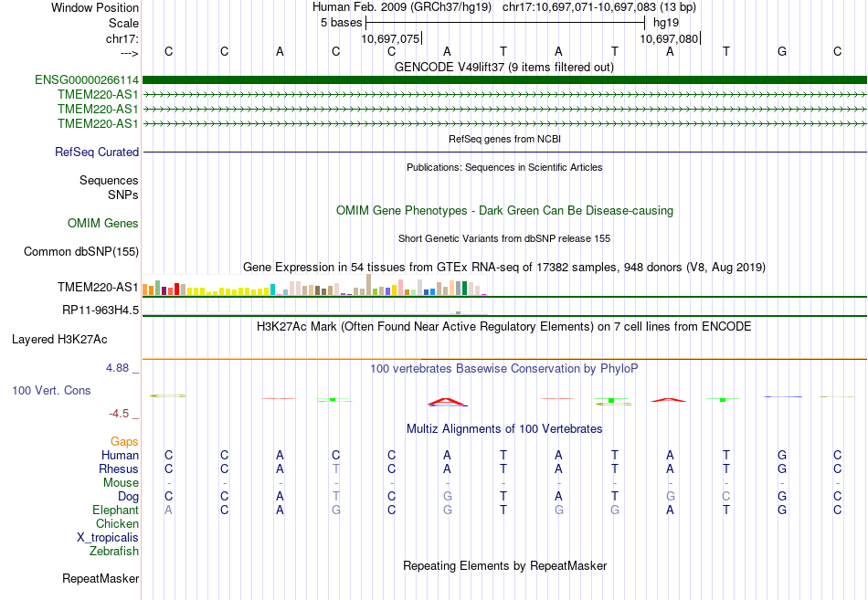Screen dimensions: 868x600
Task: Click the H3K27Ac Mark track title
Action: [x=504, y=327]
